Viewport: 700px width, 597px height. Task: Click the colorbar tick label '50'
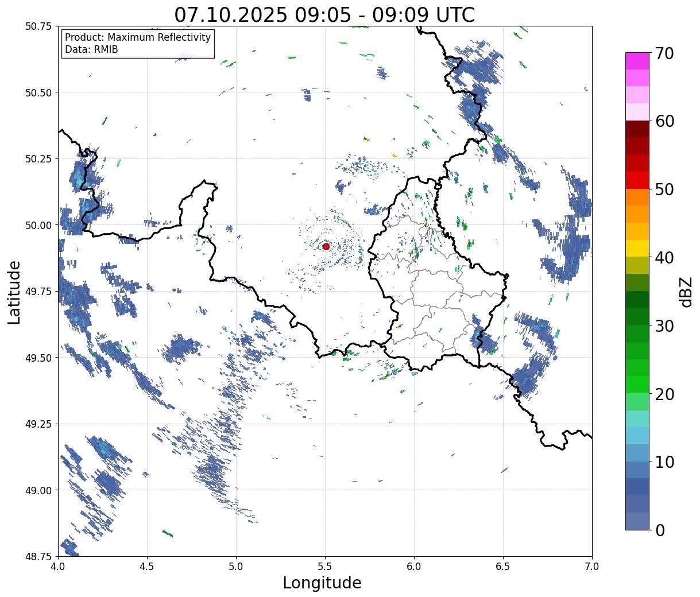pyautogui.click(x=664, y=189)
